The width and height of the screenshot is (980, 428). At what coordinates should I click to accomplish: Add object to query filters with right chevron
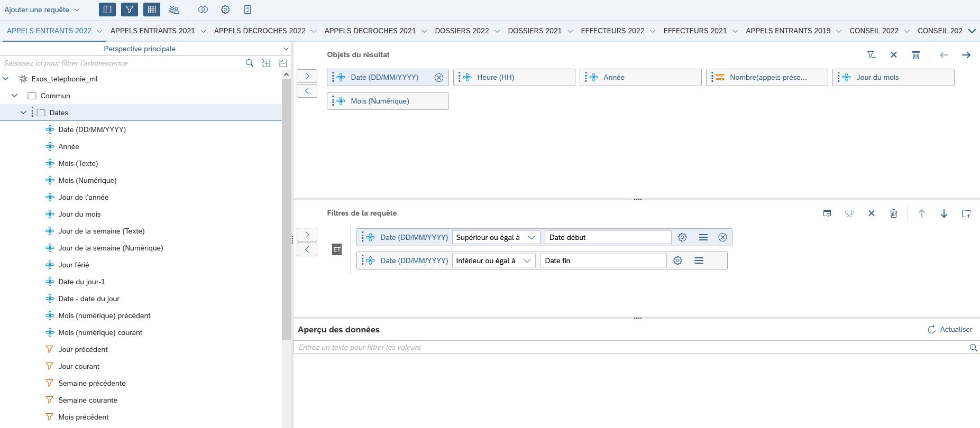tap(307, 234)
